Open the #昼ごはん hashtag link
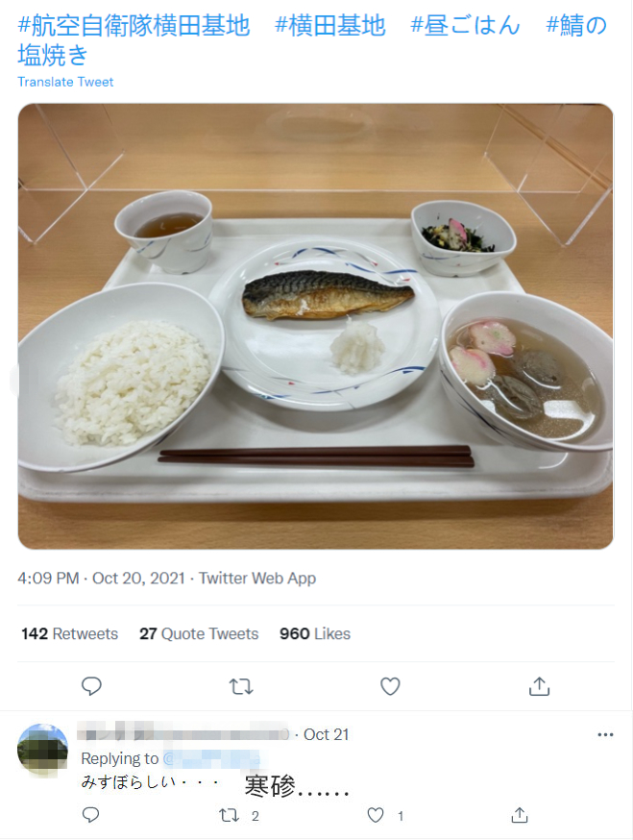Viewport: 633px width, 840px height. click(465, 26)
